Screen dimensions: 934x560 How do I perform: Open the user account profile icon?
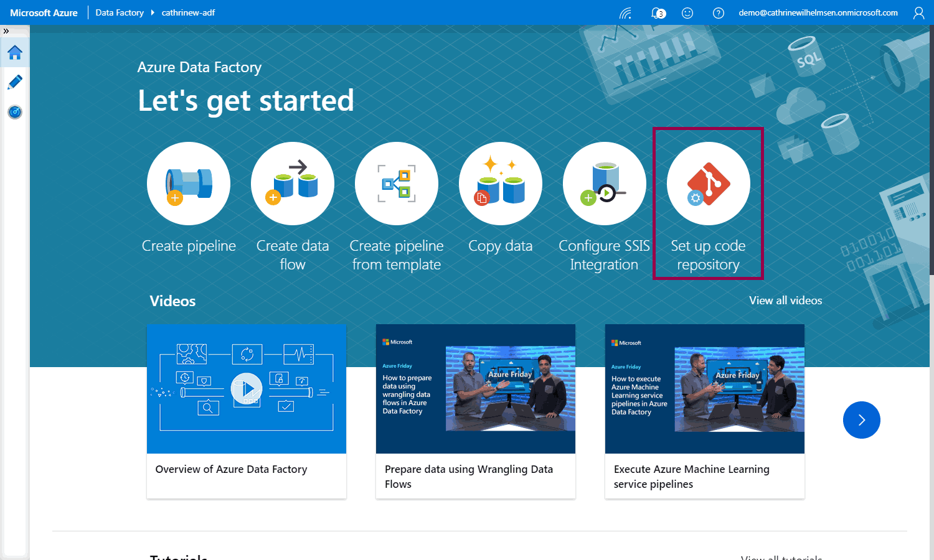coord(918,13)
